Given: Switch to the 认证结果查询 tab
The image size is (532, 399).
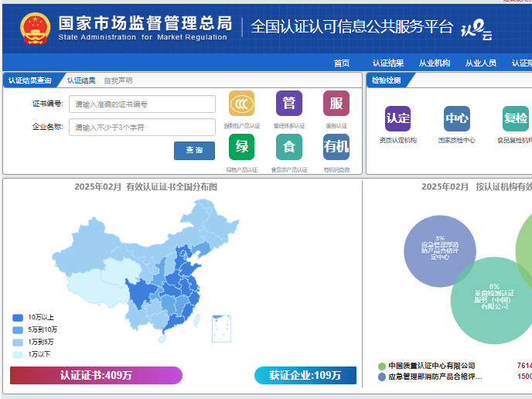Looking at the screenshot, I should coord(30,80).
